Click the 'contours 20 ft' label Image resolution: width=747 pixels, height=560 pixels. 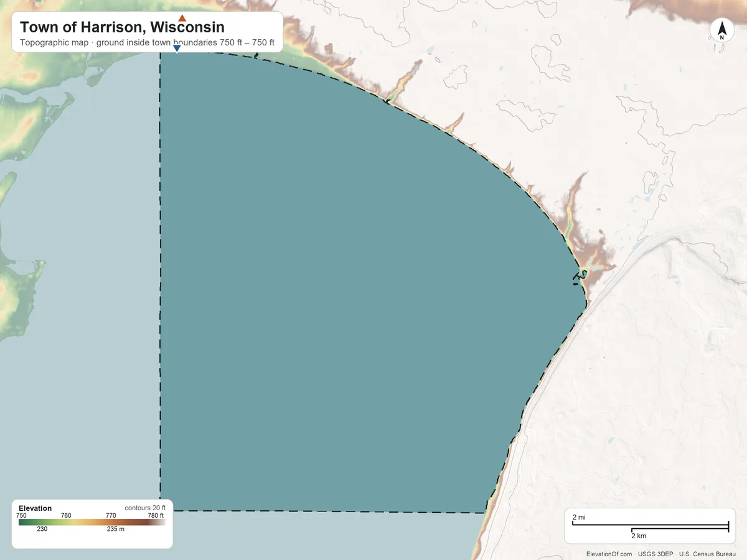pyautogui.click(x=144, y=508)
